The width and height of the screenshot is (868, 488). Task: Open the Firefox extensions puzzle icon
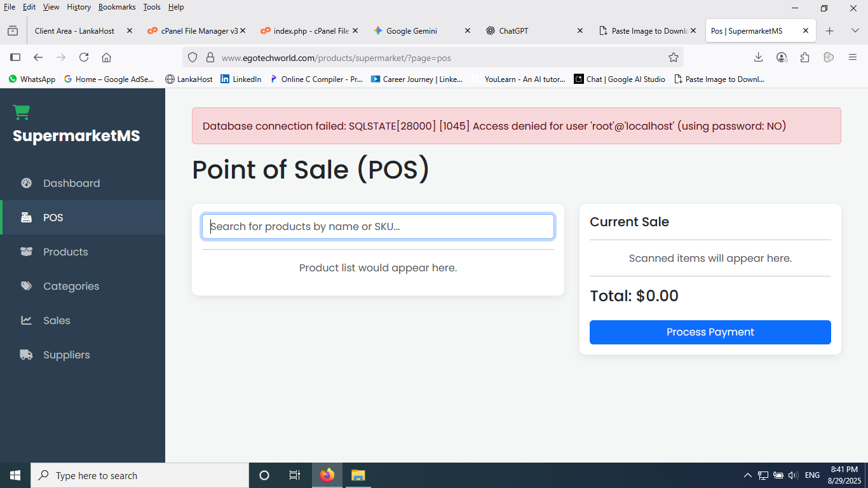tap(805, 57)
